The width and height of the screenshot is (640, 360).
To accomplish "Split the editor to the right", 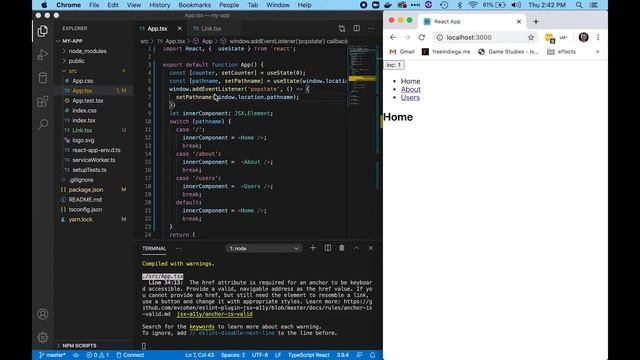I will [356, 29].
